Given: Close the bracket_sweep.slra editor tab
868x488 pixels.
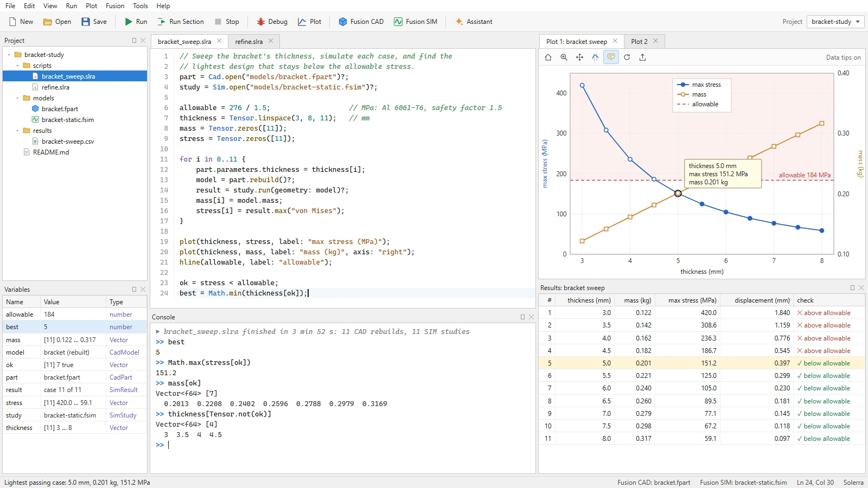Looking at the screenshot, I should click(219, 41).
